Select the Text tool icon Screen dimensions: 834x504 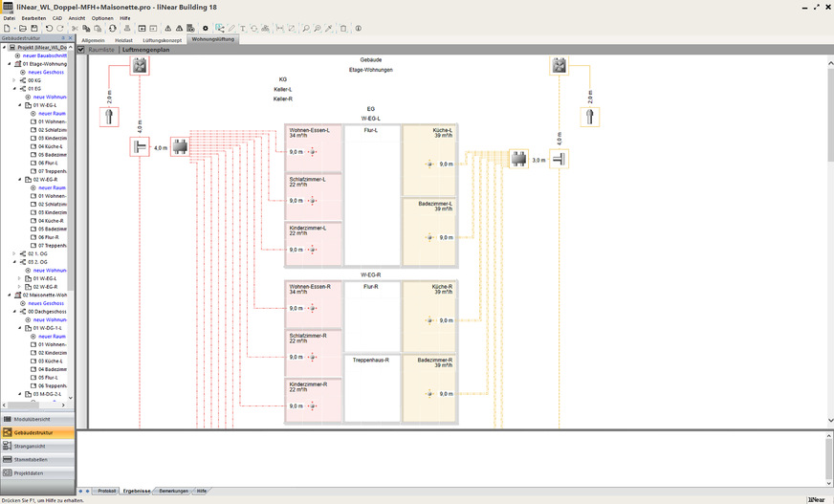pos(242,29)
